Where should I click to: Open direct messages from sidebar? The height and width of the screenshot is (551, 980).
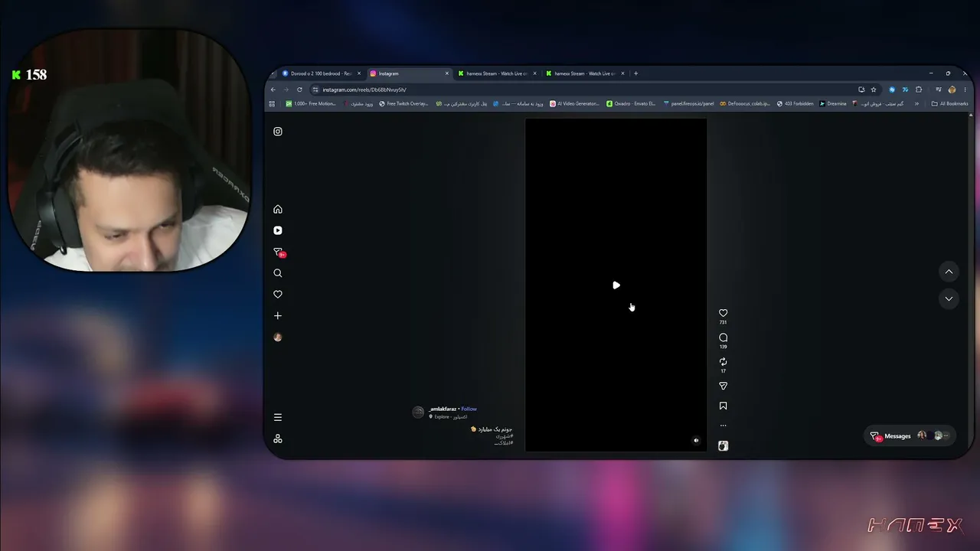click(279, 252)
